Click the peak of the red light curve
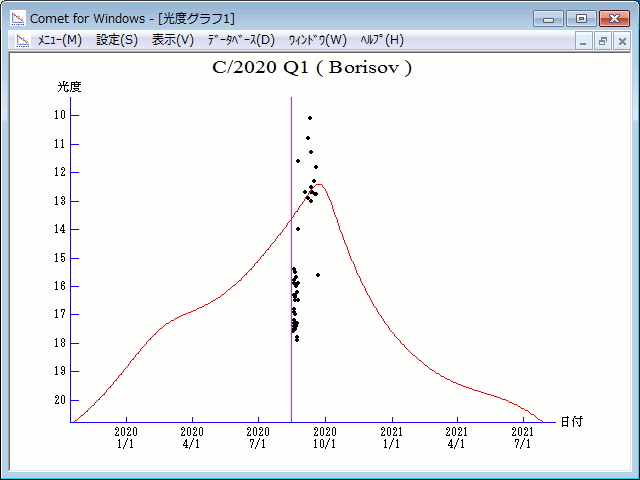The image size is (640, 480). click(x=320, y=184)
